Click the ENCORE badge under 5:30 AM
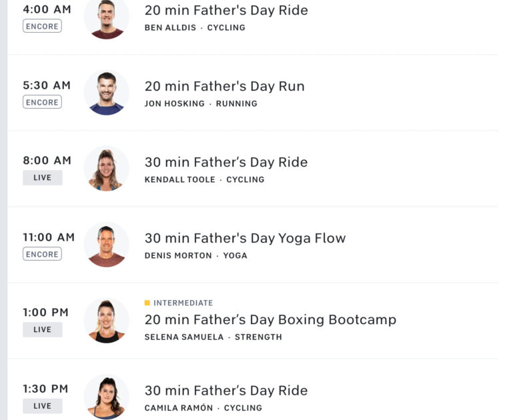 tap(42, 102)
